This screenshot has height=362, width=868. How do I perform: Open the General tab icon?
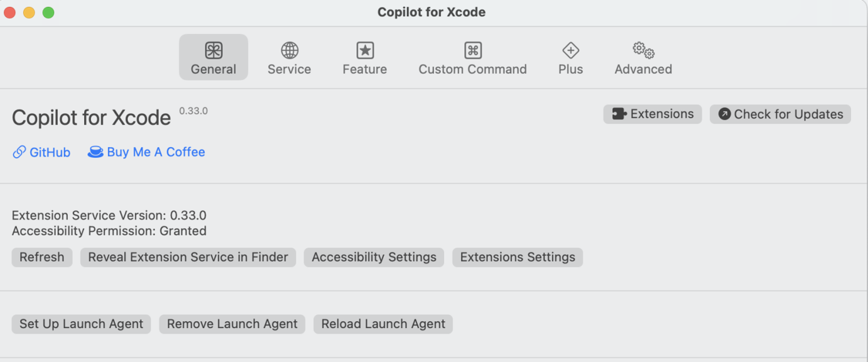(214, 51)
